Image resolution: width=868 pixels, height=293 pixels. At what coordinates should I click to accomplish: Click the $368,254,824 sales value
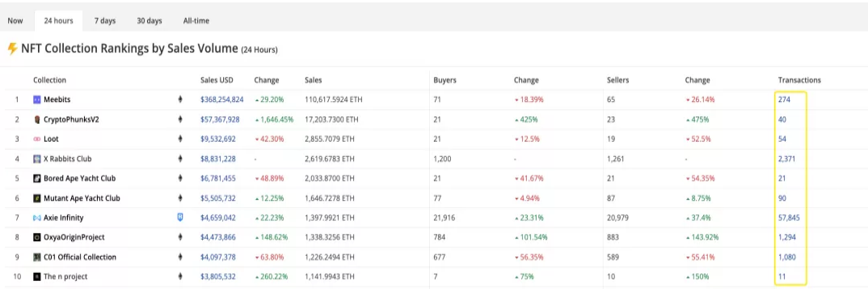point(222,100)
